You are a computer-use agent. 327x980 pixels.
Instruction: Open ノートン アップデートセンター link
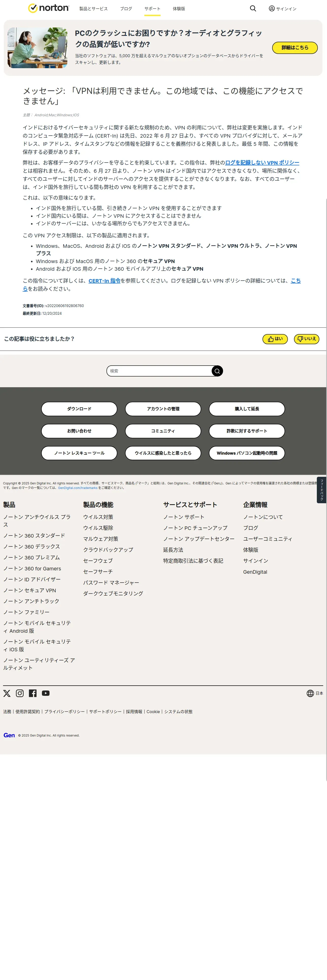199,539
